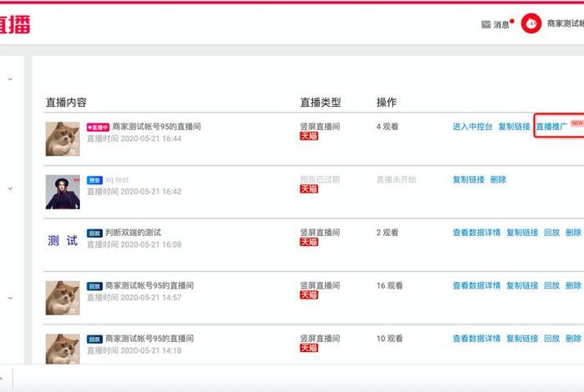
Task: Open the 消息 messages envelope icon
Action: (x=486, y=24)
